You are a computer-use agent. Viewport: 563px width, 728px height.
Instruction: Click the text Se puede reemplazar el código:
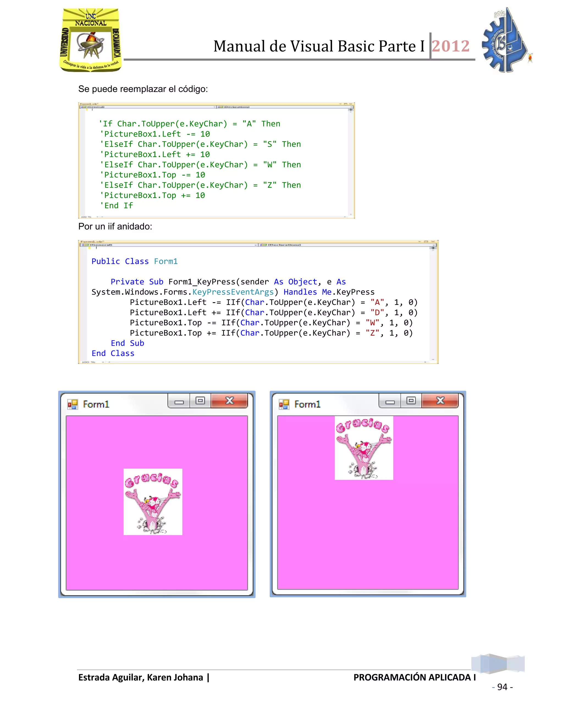pyautogui.click(x=143, y=89)
